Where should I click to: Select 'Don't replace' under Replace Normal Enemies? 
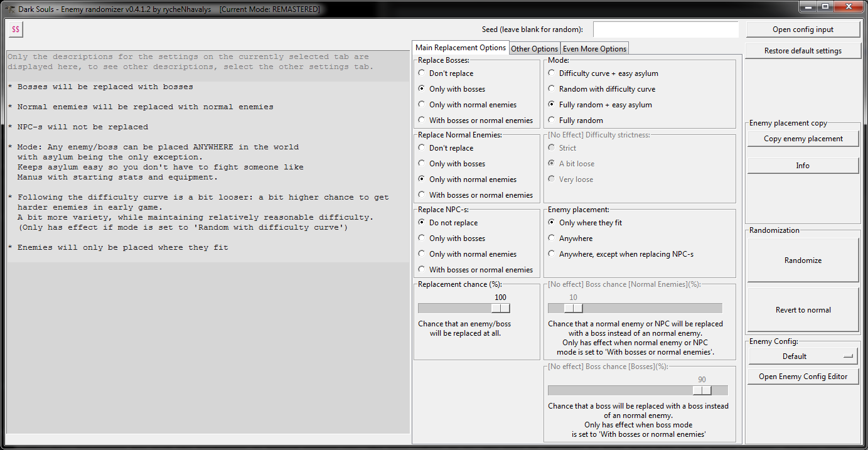tap(446, 148)
